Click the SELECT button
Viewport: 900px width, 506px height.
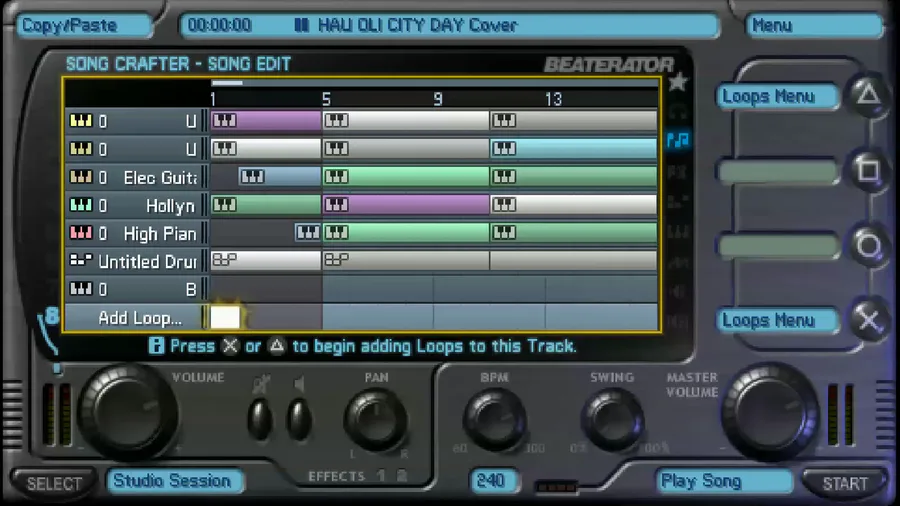coord(55,484)
